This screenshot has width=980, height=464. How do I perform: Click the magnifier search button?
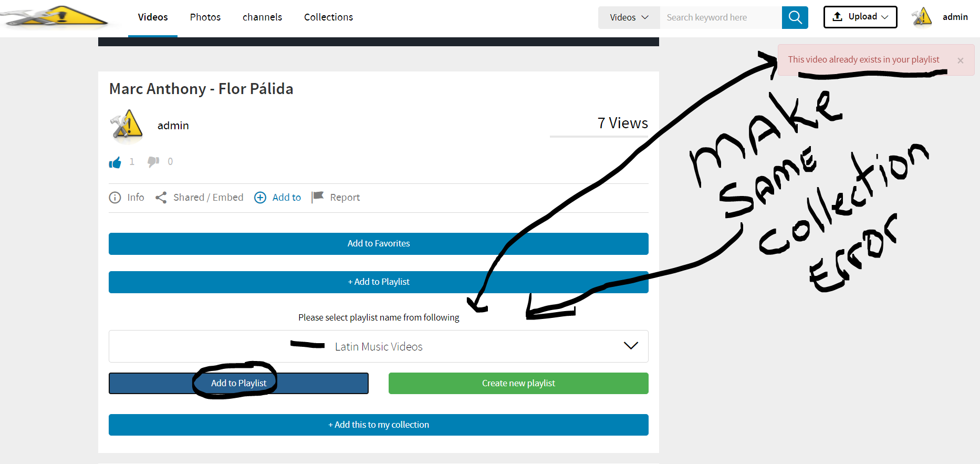(795, 17)
